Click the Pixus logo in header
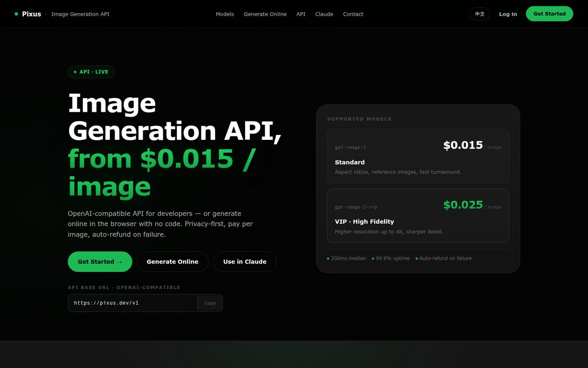 tap(28, 14)
